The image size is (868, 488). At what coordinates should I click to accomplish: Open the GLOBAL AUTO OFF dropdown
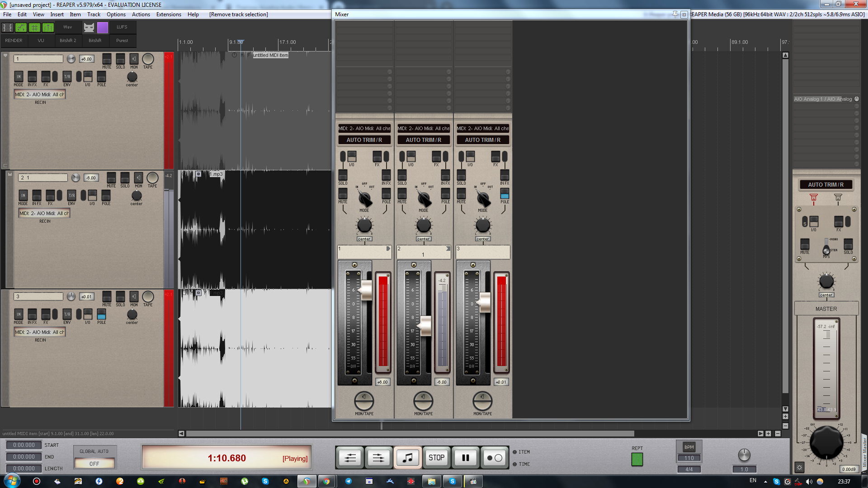click(94, 464)
